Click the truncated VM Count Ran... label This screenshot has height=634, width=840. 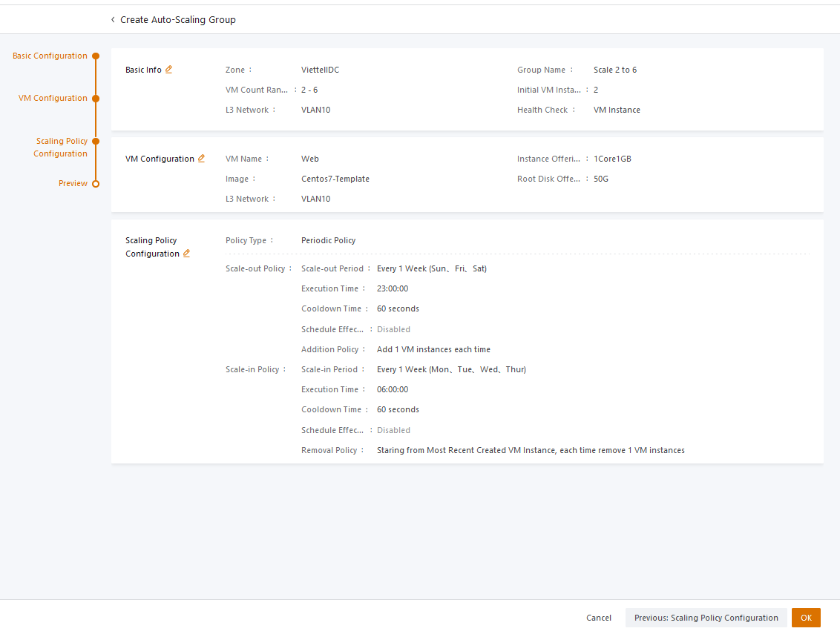coord(256,90)
